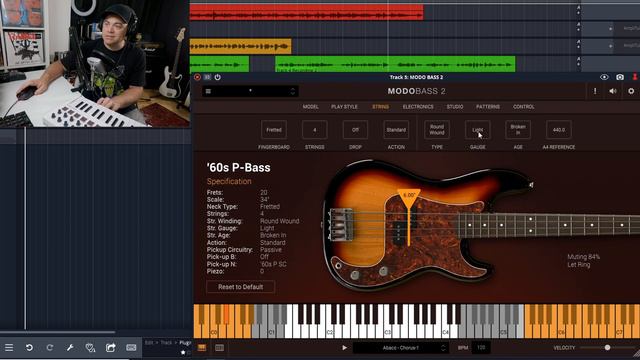This screenshot has width=640, height=360.
Task: Open the Drop tuning selector set to Off
Action: (355, 130)
